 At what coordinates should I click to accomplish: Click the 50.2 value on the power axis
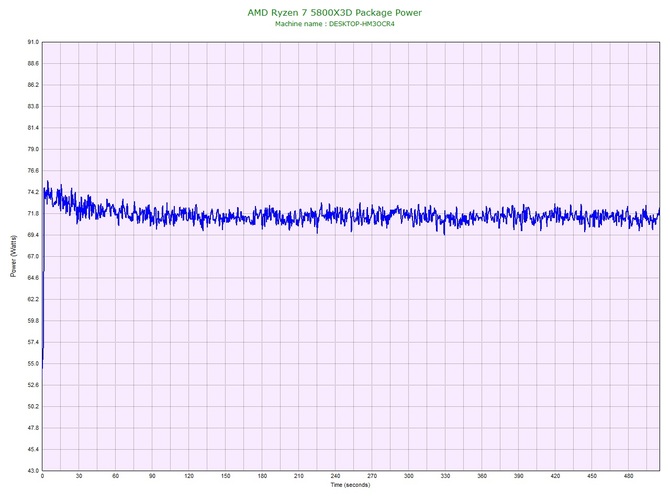(33, 406)
